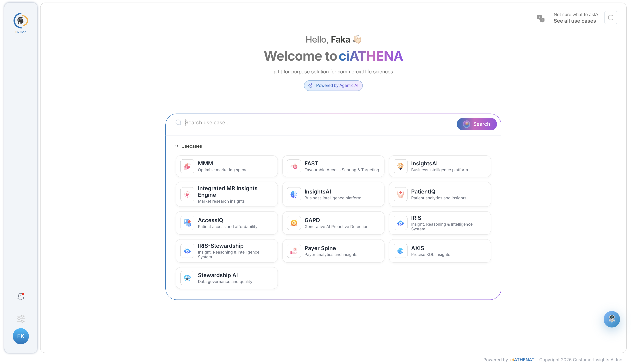Click the Integrated MR Insights Engine icon
This screenshot has height=364, width=631.
(187, 194)
